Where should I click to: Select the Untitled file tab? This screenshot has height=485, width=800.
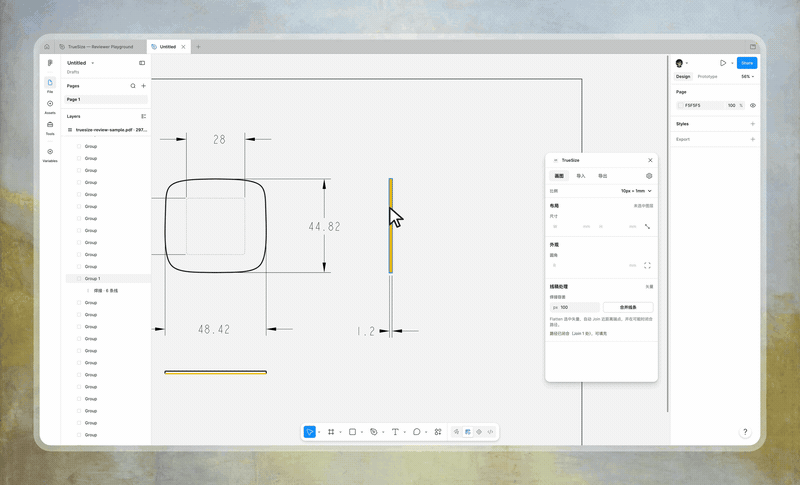point(168,46)
